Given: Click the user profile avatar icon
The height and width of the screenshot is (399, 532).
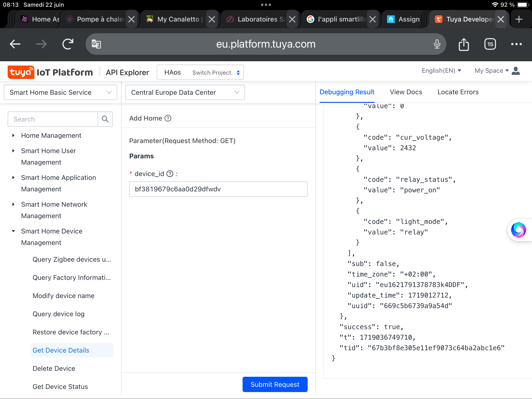Looking at the screenshot, I should point(516,71).
